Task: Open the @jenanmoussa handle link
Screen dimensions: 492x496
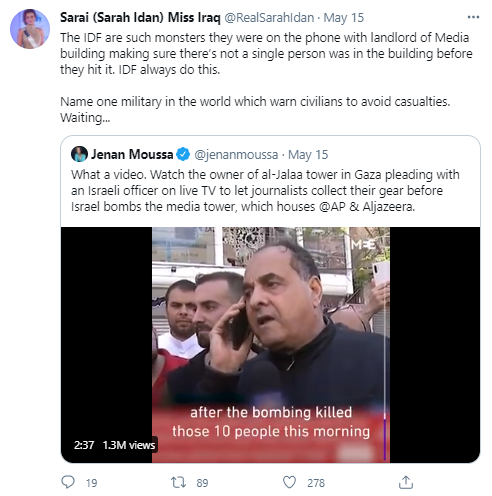Action: point(236,155)
